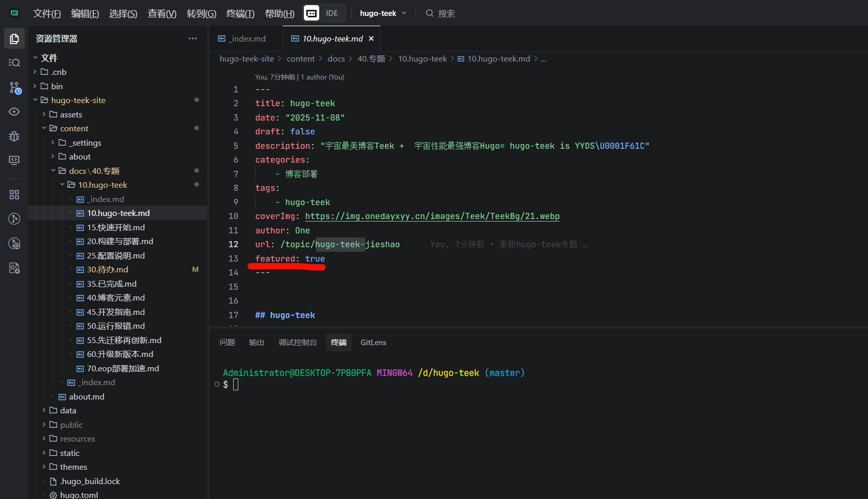Collapse the content folder
The image size is (868, 499).
point(74,128)
